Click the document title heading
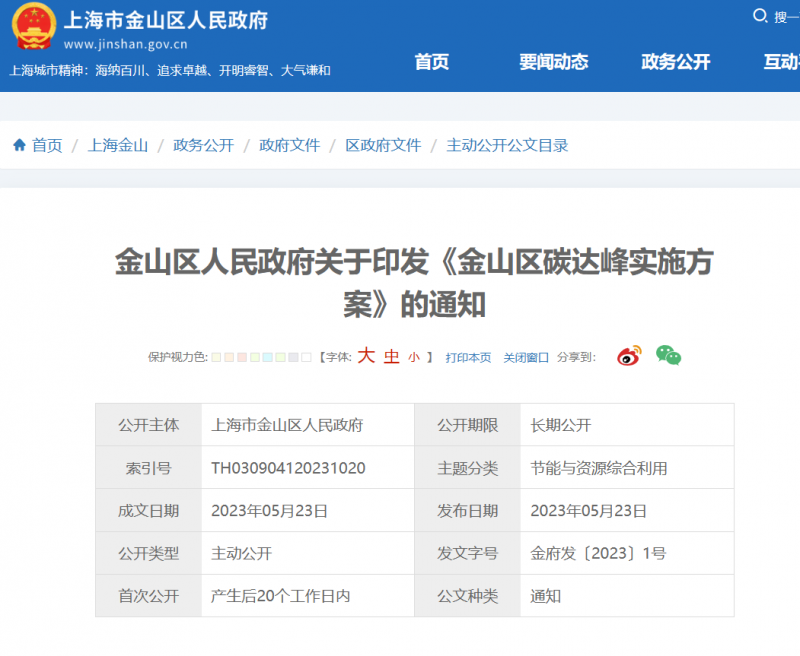Screen dimensions: 800x656 click(x=414, y=283)
